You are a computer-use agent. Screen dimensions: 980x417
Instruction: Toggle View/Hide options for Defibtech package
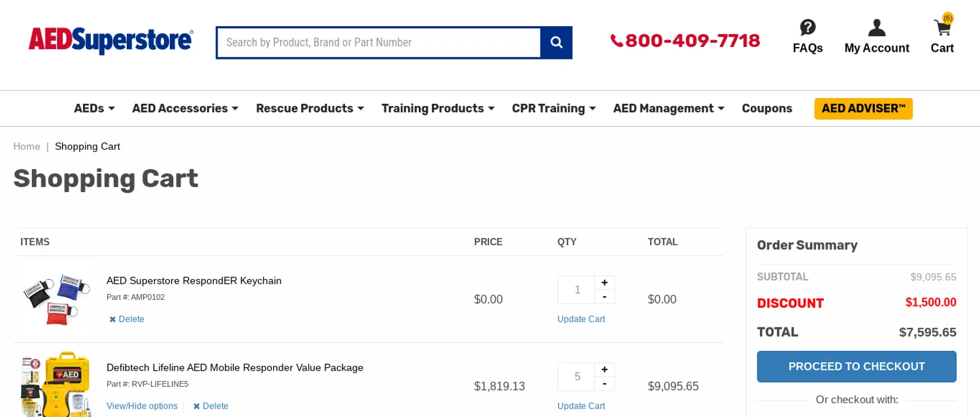(x=142, y=406)
